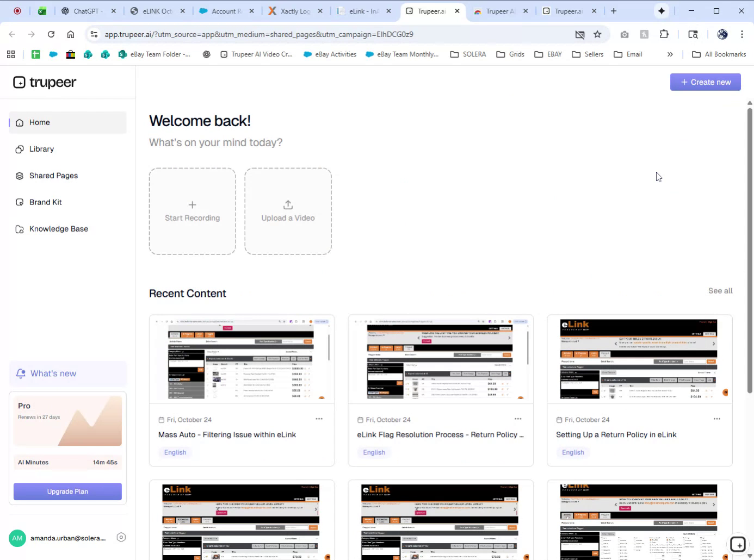Expand Sellers bookmark folder
754x560 pixels.
coord(588,54)
